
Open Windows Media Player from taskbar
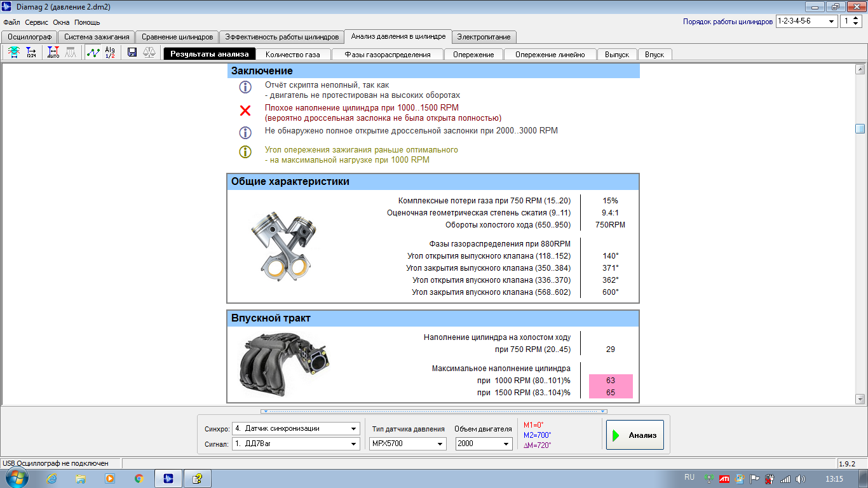pos(110,478)
